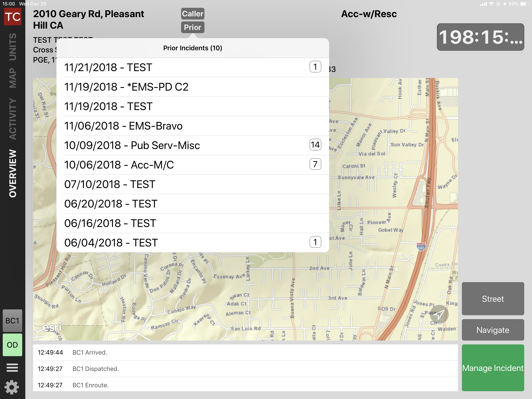The height and width of the screenshot is (399, 532).
Task: Tap the map location arrow icon
Action: click(439, 314)
